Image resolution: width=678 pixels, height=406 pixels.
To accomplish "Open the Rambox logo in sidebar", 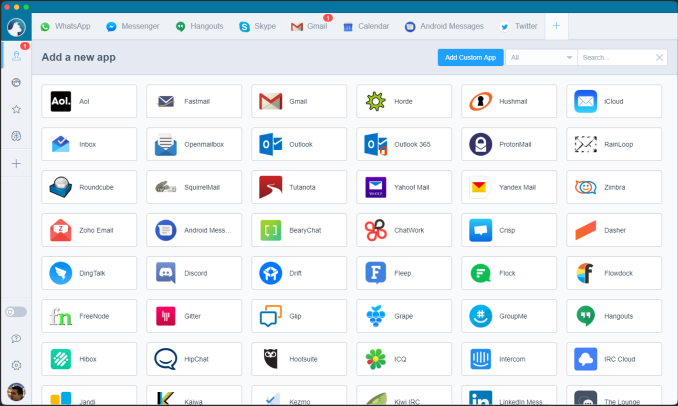I will [x=16, y=27].
